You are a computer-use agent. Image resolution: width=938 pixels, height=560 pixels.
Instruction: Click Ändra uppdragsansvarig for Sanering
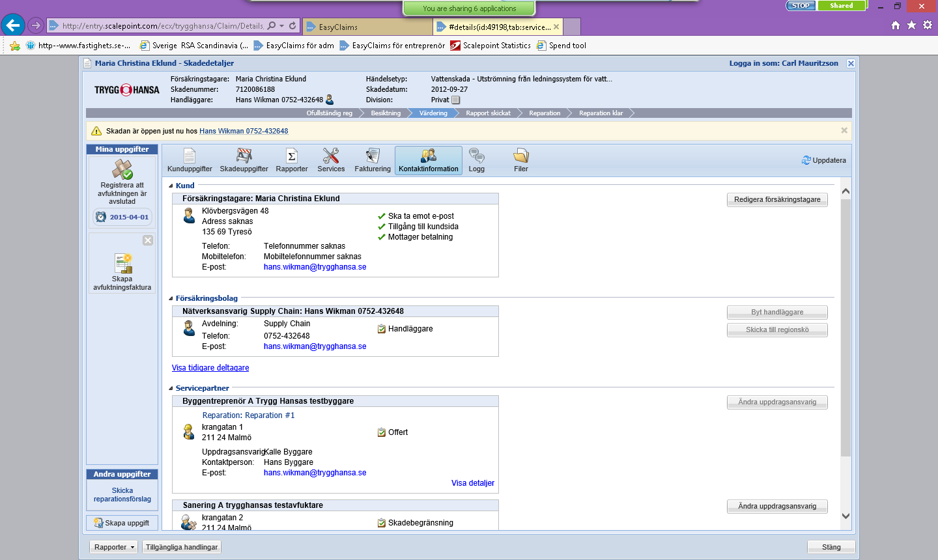(x=777, y=506)
